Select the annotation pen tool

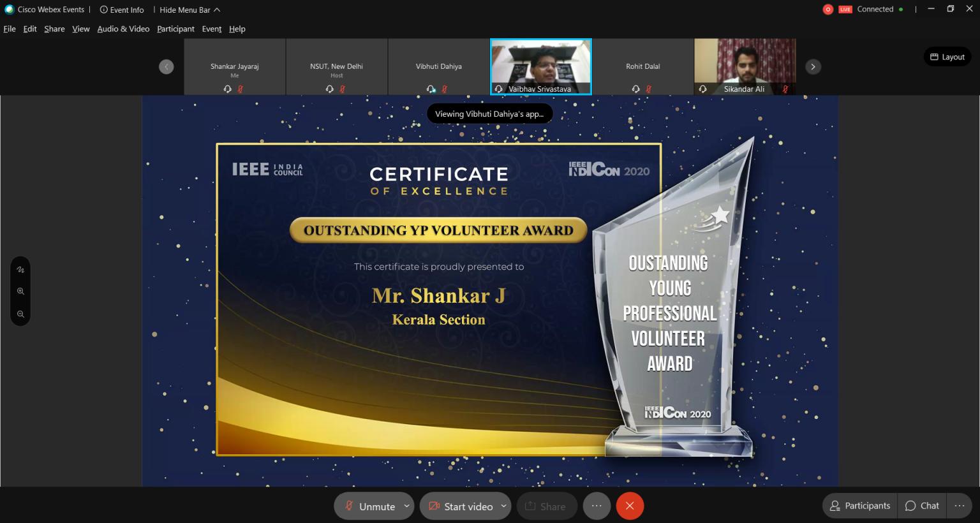coord(20,269)
